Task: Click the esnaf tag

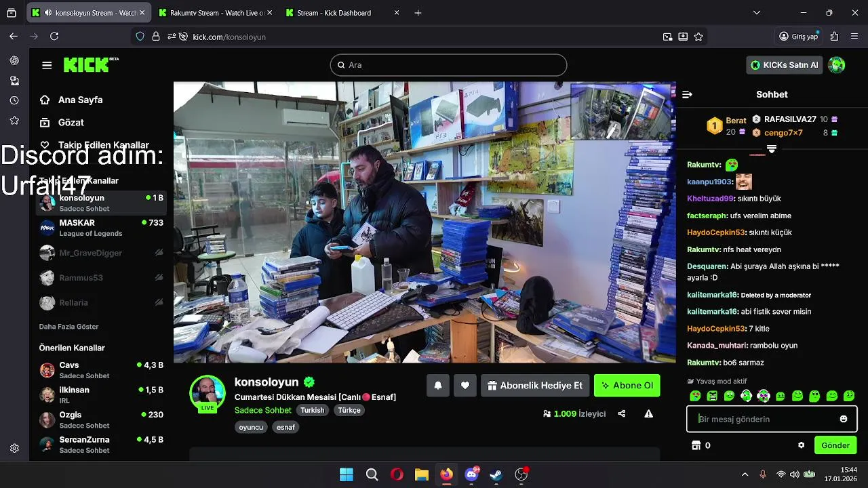Action: pyautogui.click(x=285, y=427)
